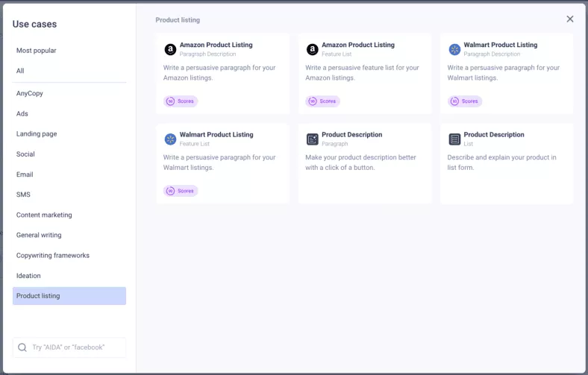Open the AnyCopy category
Image resolution: width=588 pixels, height=375 pixels.
[69, 93]
